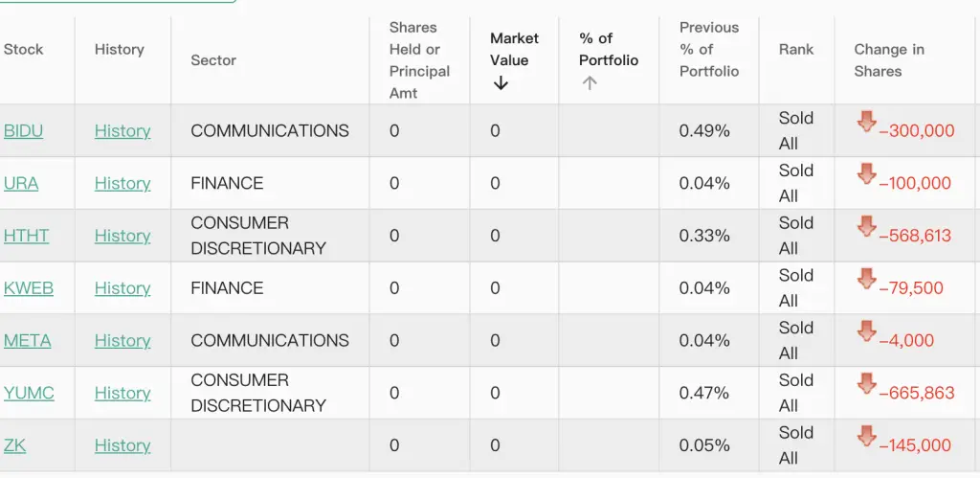The width and height of the screenshot is (980, 478).
Task: Click the red down-arrow icon in KWEB row
Action: [867, 279]
